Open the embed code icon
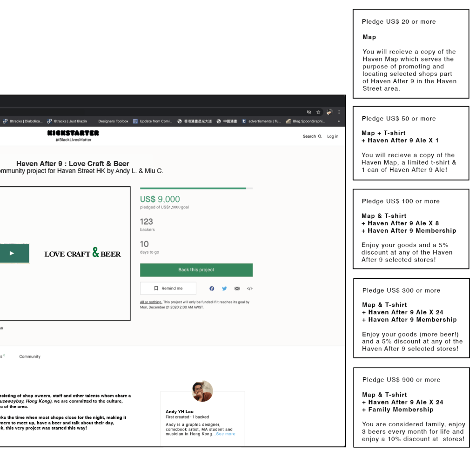The width and height of the screenshot is (476, 457). click(x=249, y=289)
